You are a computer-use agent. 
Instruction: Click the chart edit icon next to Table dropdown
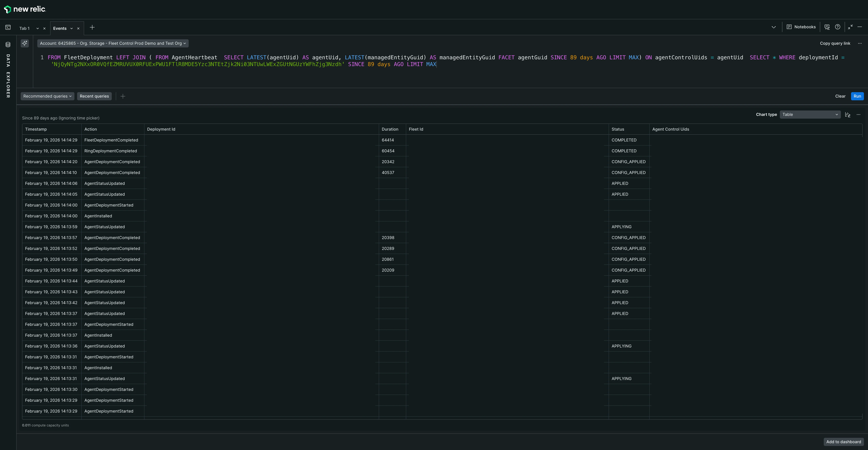pyautogui.click(x=848, y=115)
